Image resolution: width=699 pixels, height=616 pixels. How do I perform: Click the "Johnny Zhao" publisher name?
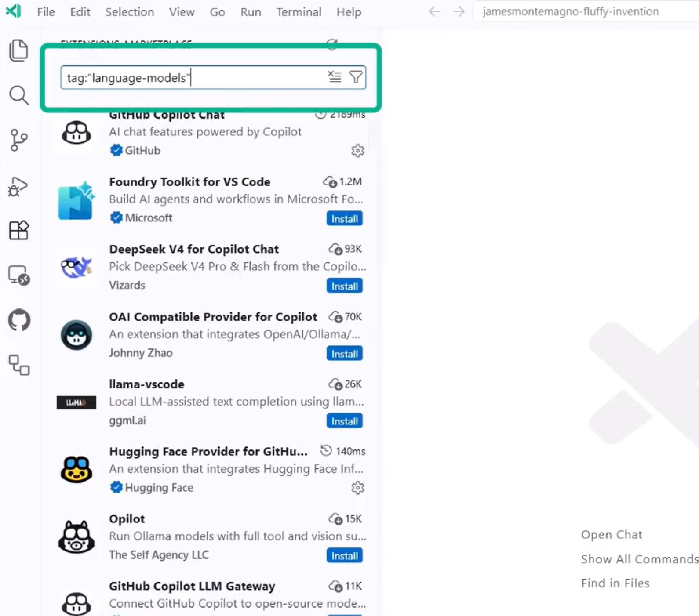coord(141,353)
